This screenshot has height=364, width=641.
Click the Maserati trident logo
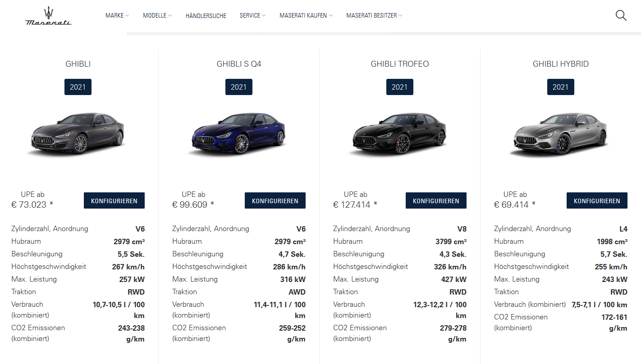[x=48, y=16]
